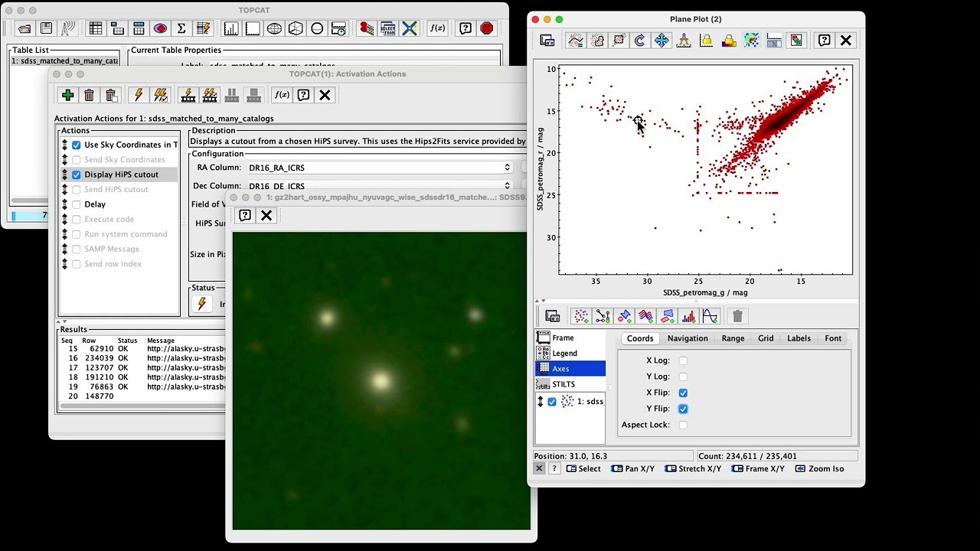Image resolution: width=980 pixels, height=551 pixels.
Task: Enable Y Log checkbox
Action: [x=683, y=377]
